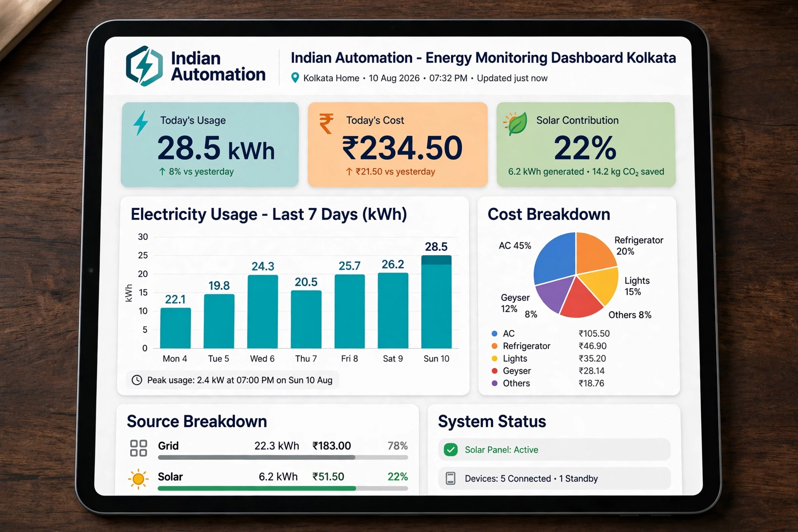Viewport: 798px width, 532px height.
Task: Click the device icon beside Devices Connected
Action: pyautogui.click(x=451, y=478)
